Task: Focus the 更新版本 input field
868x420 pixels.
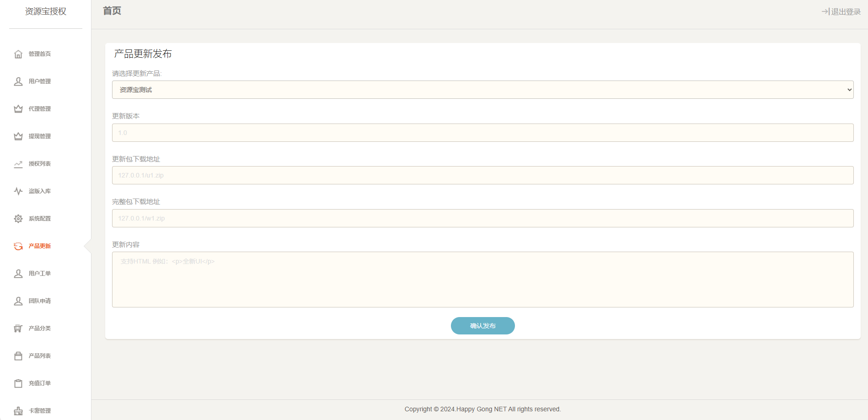Action: tap(482, 133)
